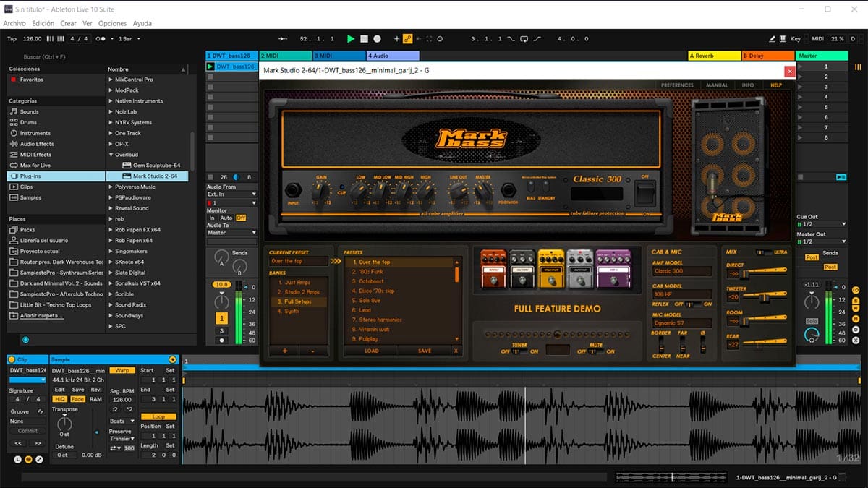Viewport: 868px width, 488px height.
Task: Click the Transpose knob in Sample panel
Action: [x=64, y=422]
